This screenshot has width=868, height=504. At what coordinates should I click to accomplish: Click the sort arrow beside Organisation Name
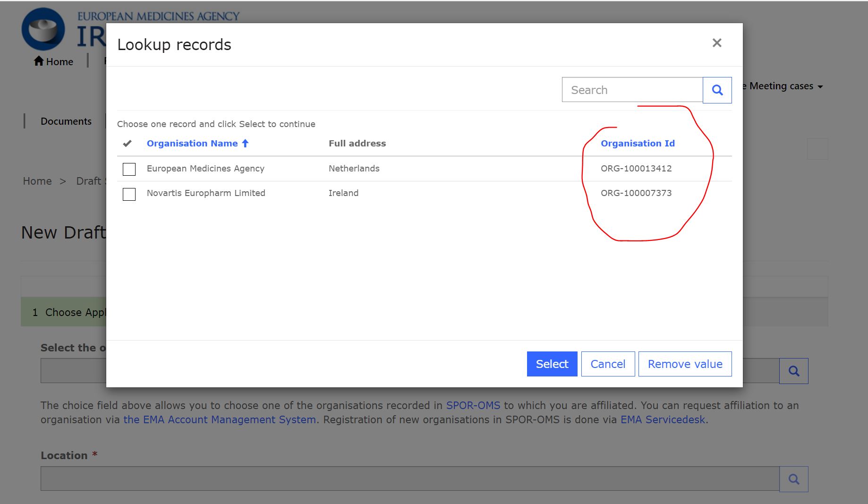click(245, 143)
